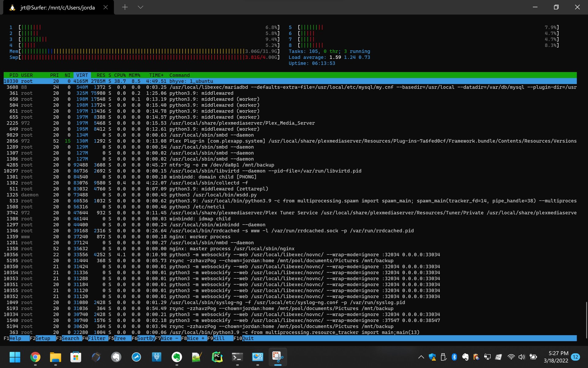
Task: Open the Wi-Fi network tray icon
Action: point(511,357)
